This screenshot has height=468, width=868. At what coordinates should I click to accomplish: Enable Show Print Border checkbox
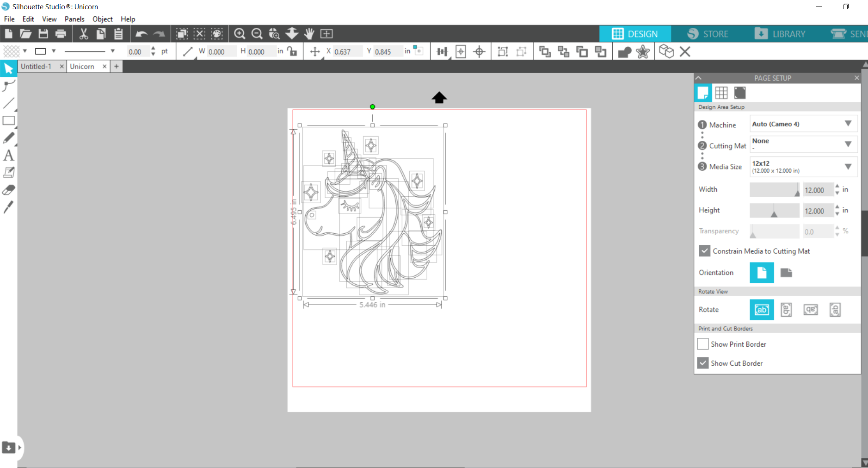point(703,344)
